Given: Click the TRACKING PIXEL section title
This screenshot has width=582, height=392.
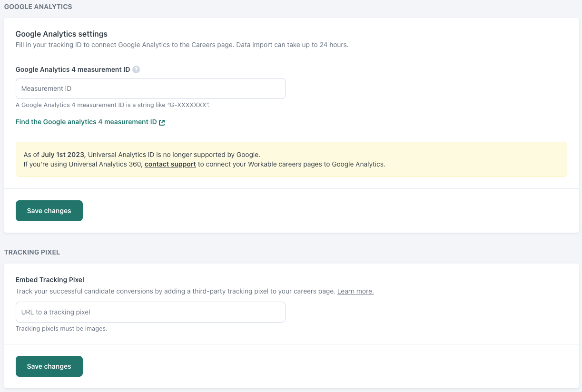Looking at the screenshot, I should pyautogui.click(x=32, y=252).
